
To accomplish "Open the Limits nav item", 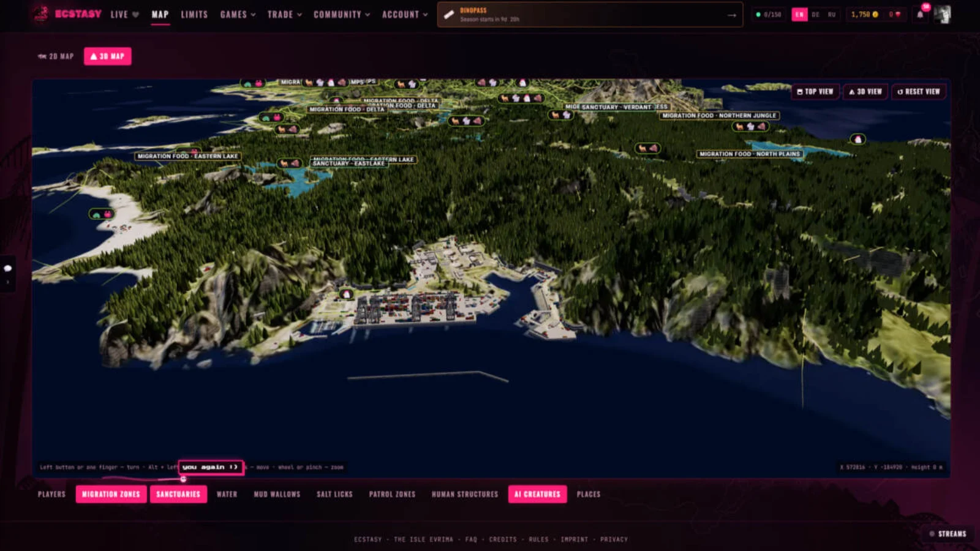I will point(194,14).
